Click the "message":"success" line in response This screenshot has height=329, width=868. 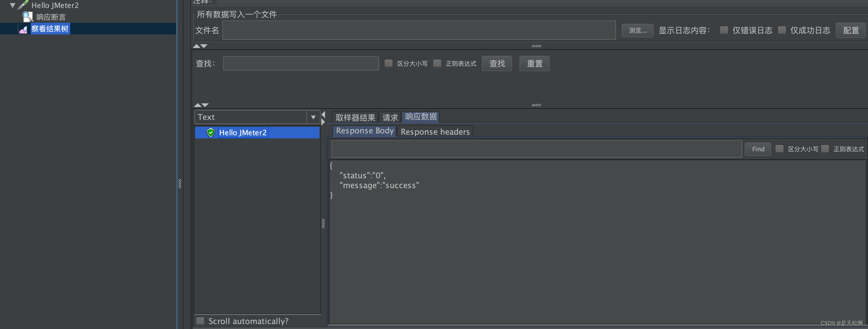[380, 185]
